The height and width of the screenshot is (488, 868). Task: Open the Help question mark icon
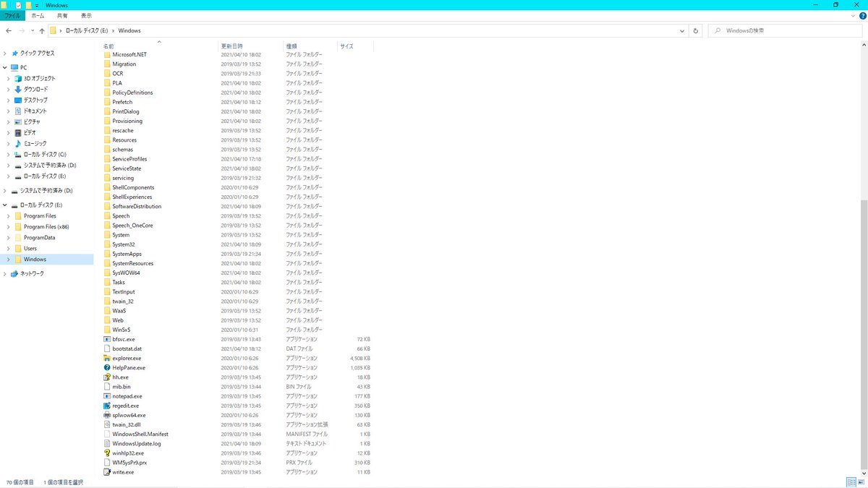pos(862,15)
